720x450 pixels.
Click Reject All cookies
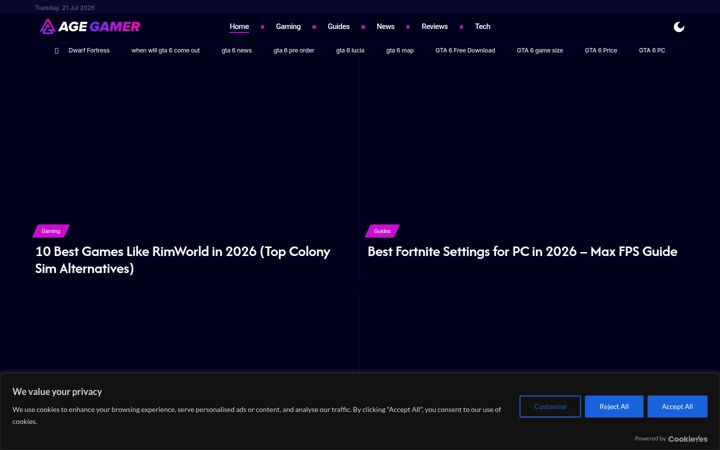coord(614,406)
